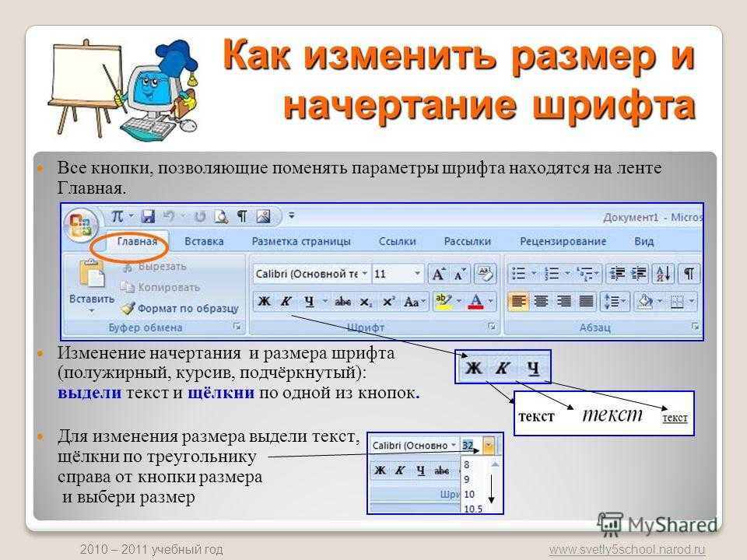The width and height of the screenshot is (747, 560).
Task: Open the Рассылки tab
Action: pos(468,241)
